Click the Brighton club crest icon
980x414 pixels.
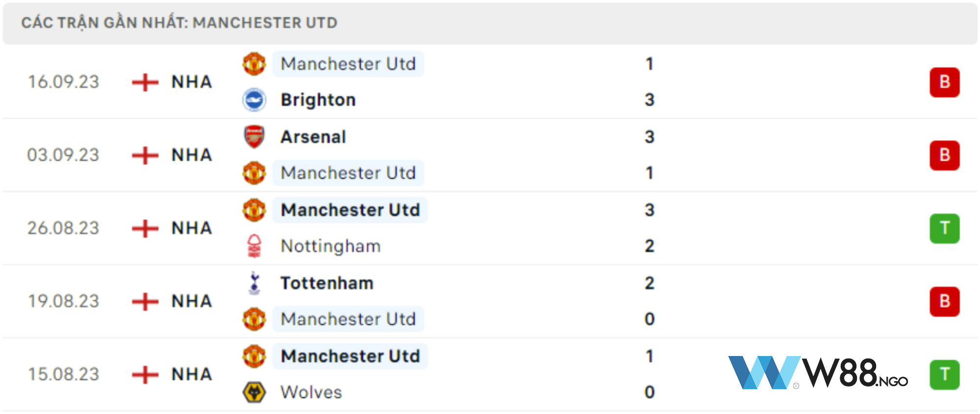[254, 100]
